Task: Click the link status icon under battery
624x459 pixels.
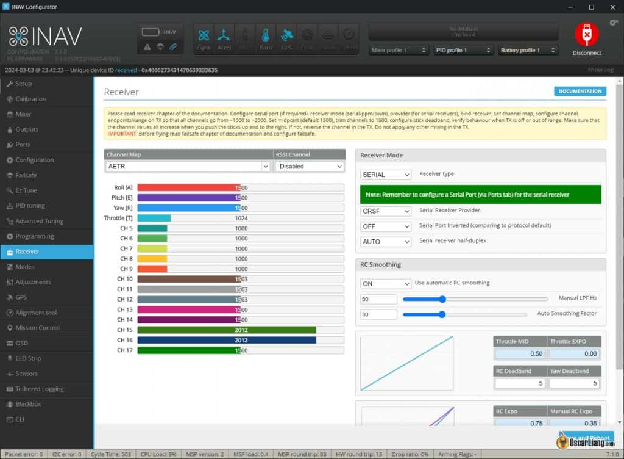Action: (x=173, y=47)
